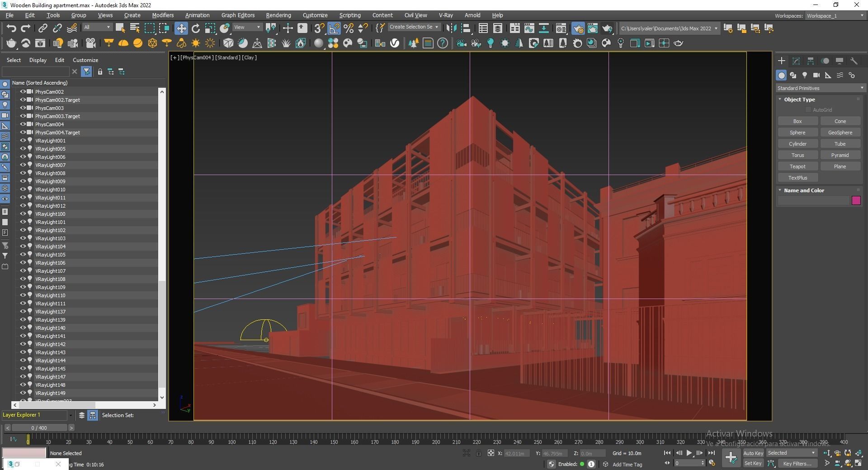Open the selection filter All dropdown
This screenshot has height=470, width=868.
(97, 27)
